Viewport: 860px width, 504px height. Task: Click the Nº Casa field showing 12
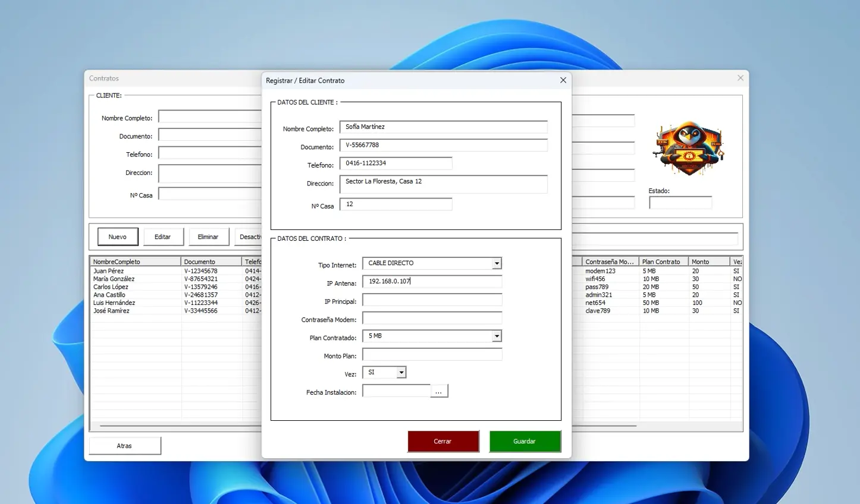click(396, 204)
